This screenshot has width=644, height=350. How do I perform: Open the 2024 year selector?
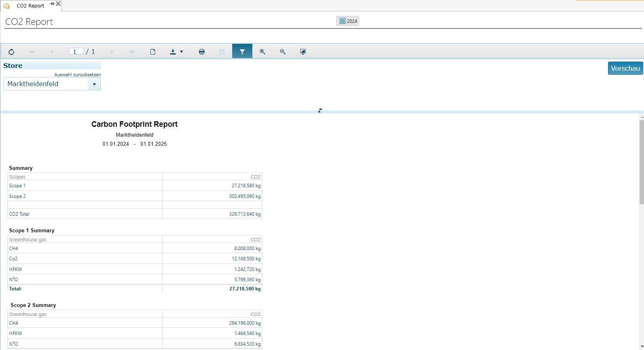tap(348, 21)
